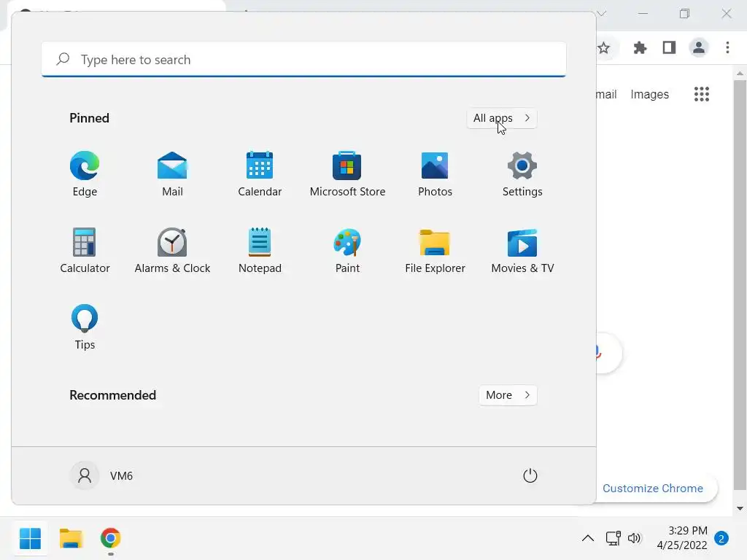Open Chrome profile avatar
Screen dimensions: 747x560
698,47
